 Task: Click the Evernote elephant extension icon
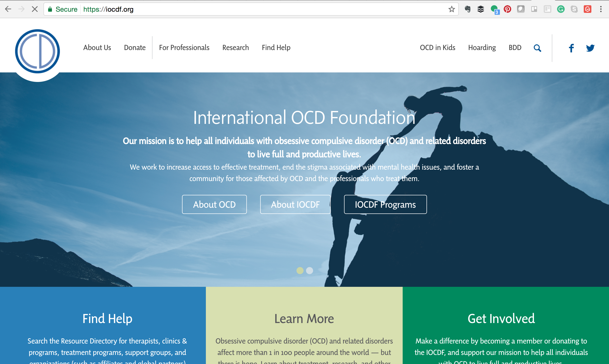467,9
